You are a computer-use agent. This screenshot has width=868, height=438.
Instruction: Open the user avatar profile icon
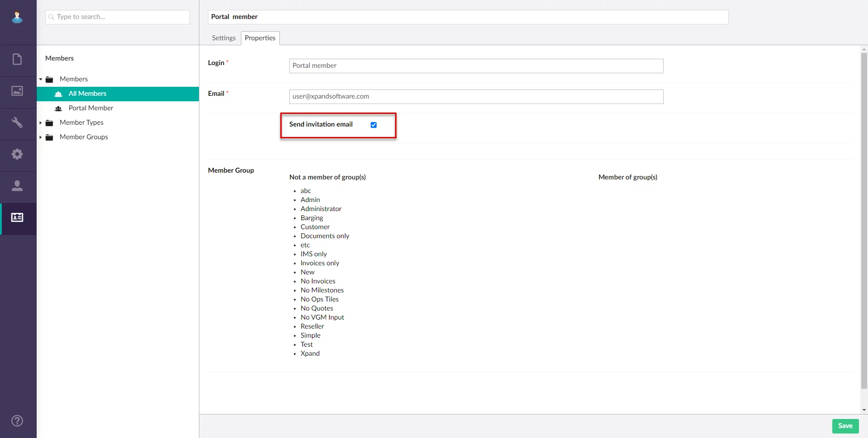[17, 17]
